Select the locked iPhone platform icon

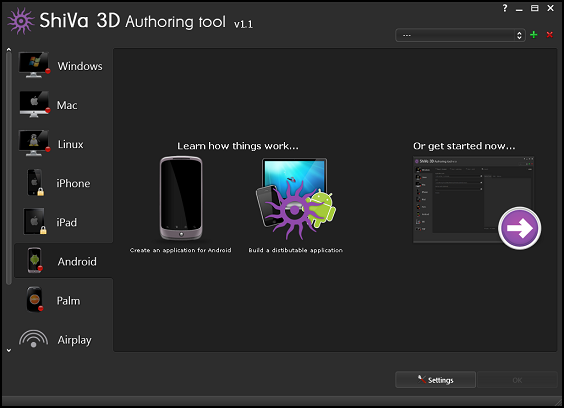35,182
